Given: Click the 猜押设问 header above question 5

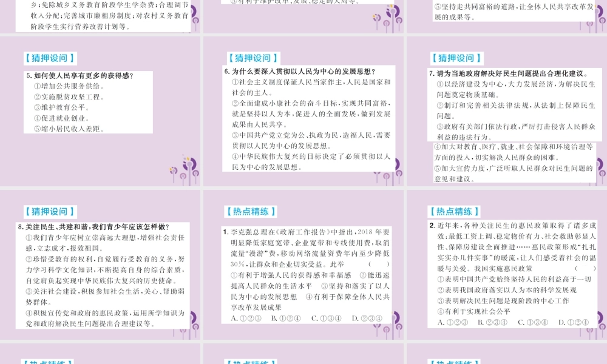Looking at the screenshot, I should [x=50, y=58].
